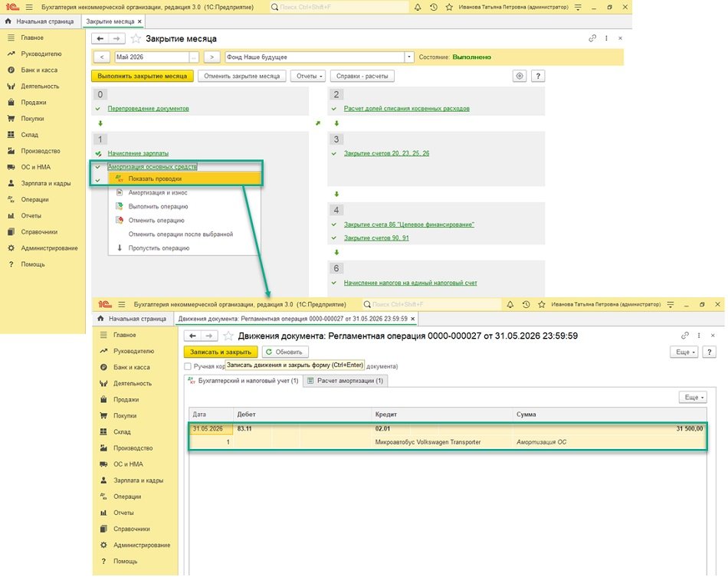Select Микроавтобус Volkswagen Transporter cell

pyautogui.click(x=443, y=442)
